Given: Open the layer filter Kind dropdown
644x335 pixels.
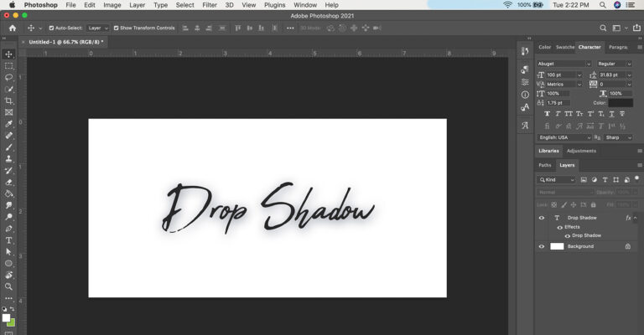Looking at the screenshot, I should point(556,179).
